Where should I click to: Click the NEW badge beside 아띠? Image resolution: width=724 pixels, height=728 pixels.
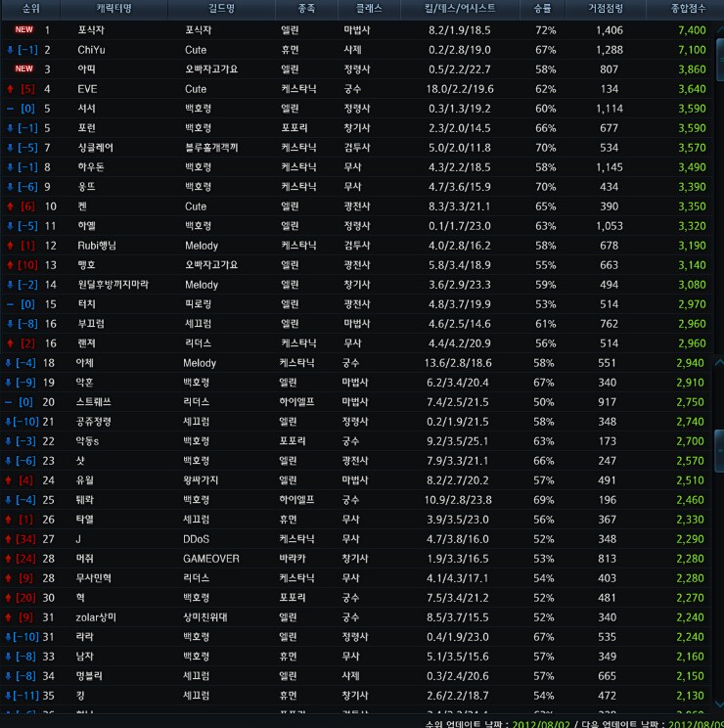(x=23, y=69)
